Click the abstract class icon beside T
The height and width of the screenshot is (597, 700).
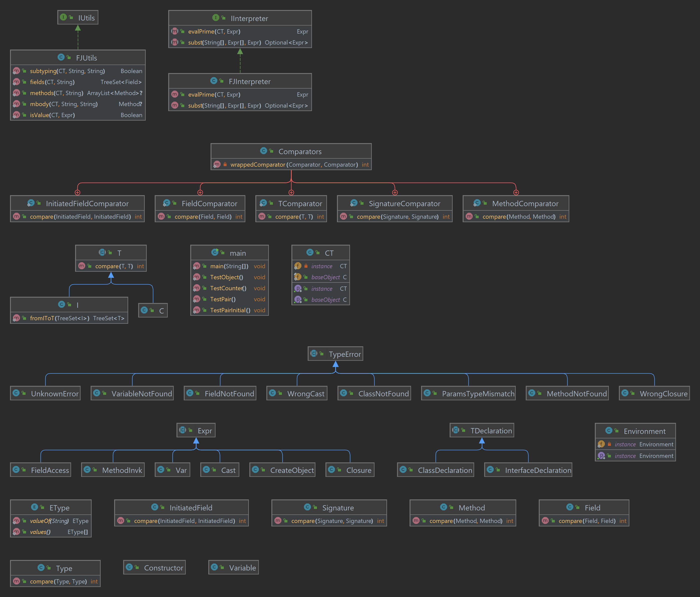[102, 252]
